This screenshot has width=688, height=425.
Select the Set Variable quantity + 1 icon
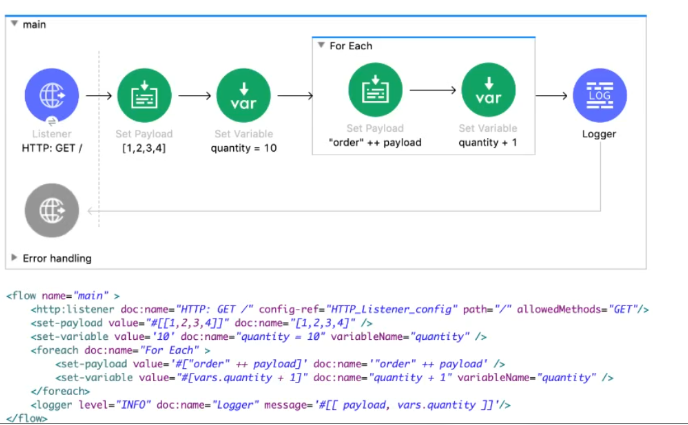489,90
